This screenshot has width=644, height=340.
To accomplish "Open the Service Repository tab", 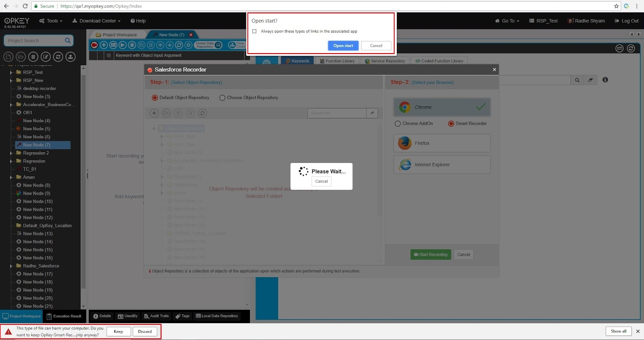I will tap(385, 61).
